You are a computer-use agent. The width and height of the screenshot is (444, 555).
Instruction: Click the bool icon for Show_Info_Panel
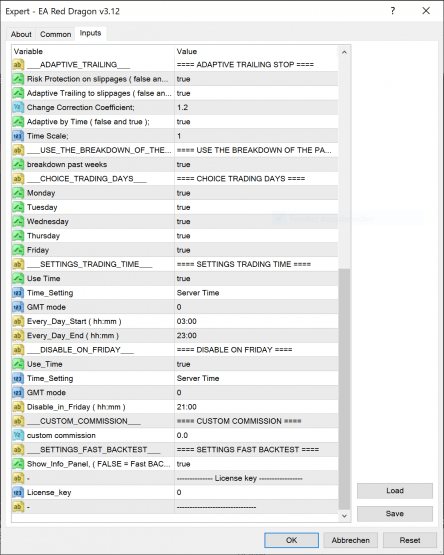pos(18,464)
